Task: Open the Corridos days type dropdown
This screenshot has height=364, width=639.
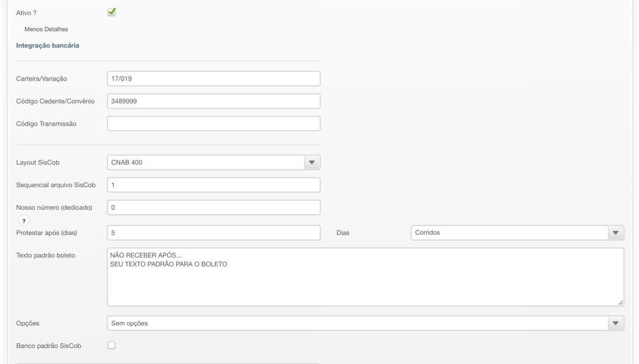Action: coord(510,233)
